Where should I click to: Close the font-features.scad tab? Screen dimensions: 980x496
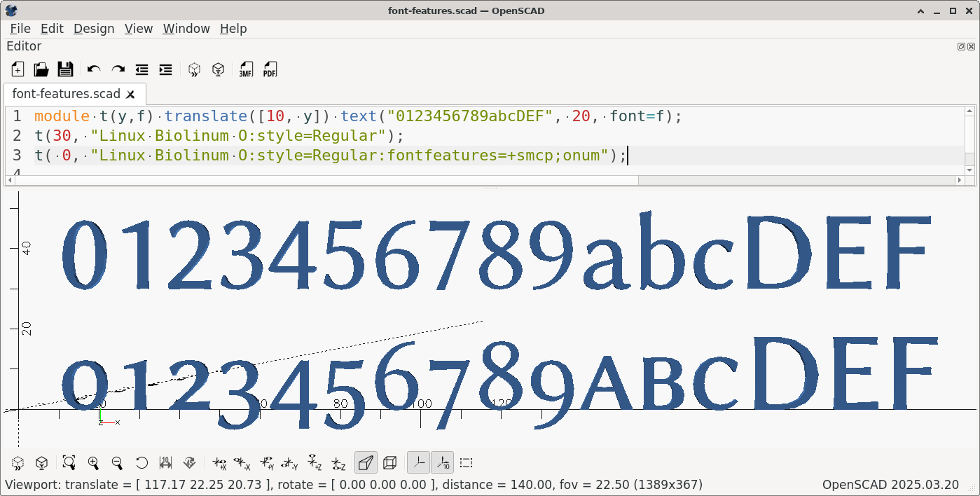pyautogui.click(x=131, y=94)
